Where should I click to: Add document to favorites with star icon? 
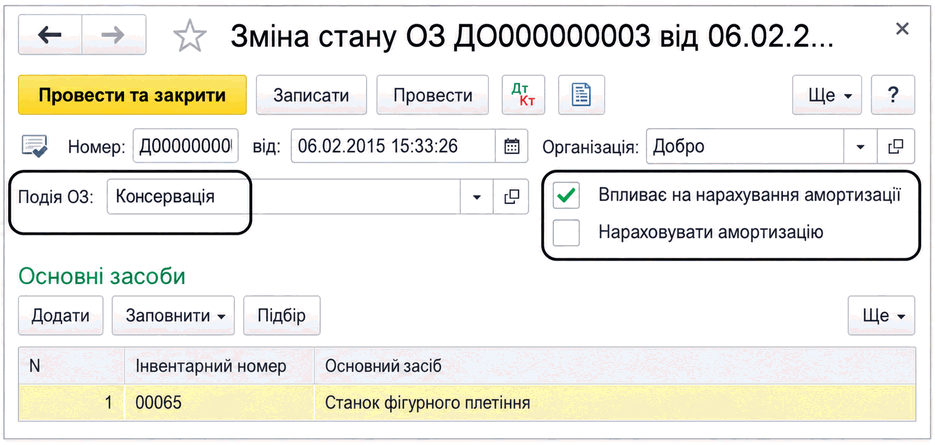[190, 36]
